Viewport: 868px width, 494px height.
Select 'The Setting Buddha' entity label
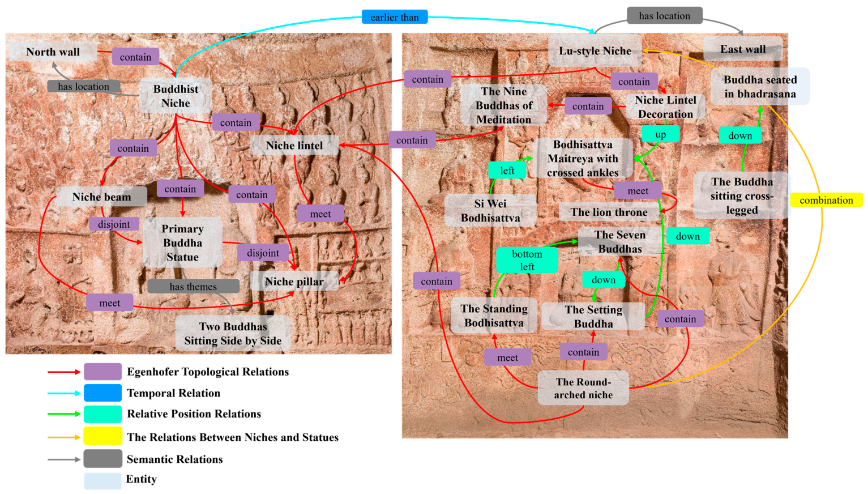pyautogui.click(x=593, y=316)
